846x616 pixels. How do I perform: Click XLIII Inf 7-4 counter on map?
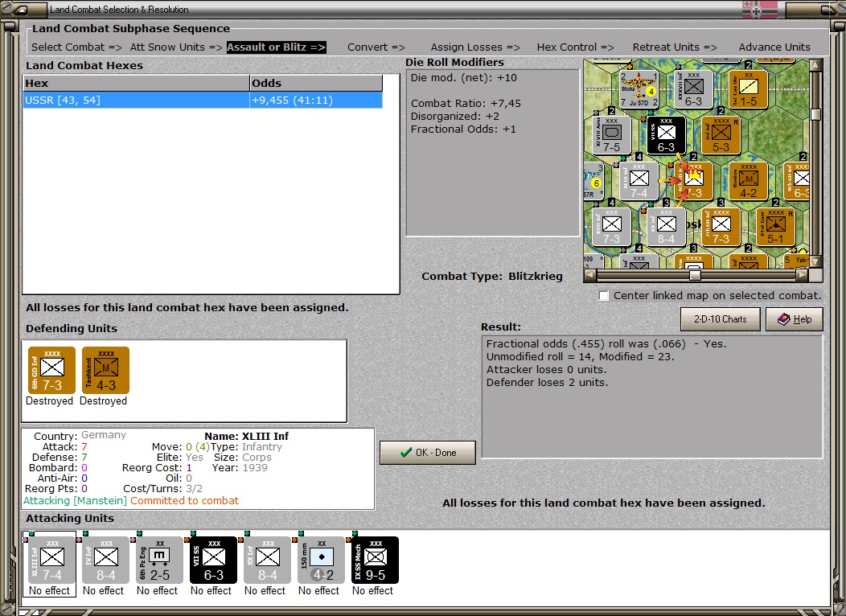[x=639, y=181]
